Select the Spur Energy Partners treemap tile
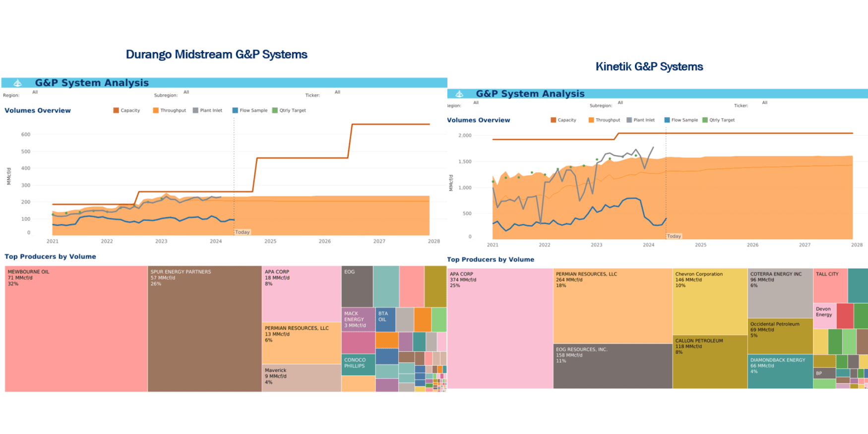 (204, 328)
